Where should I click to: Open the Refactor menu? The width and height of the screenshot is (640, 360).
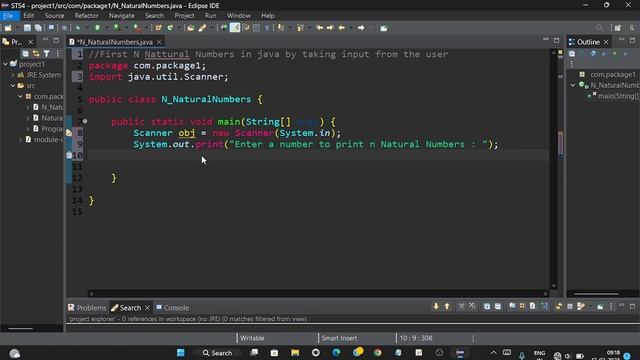click(86, 16)
